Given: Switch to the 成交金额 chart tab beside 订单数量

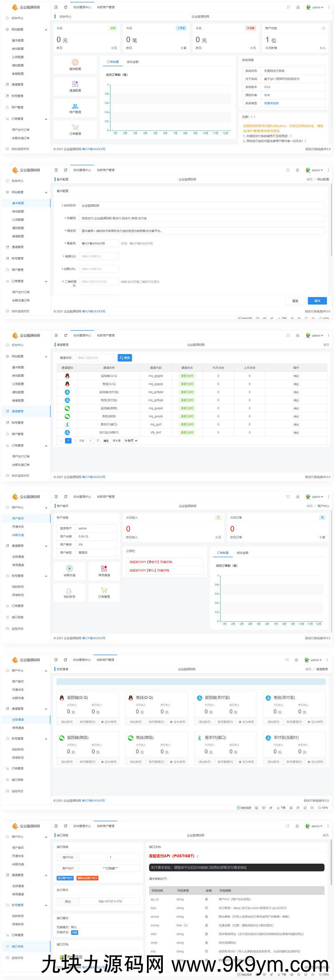Looking at the screenshot, I should pos(132,62).
